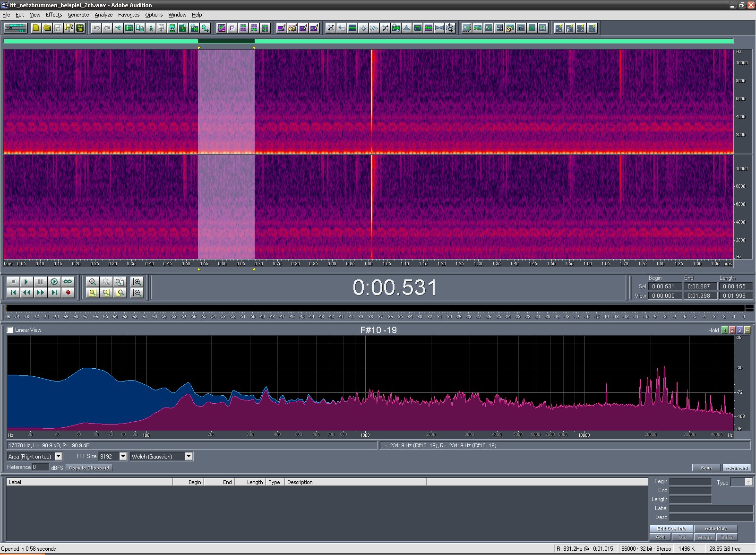Click the Zoom In Vertically icon
Viewport: 756px width, 555px height.
(137, 282)
